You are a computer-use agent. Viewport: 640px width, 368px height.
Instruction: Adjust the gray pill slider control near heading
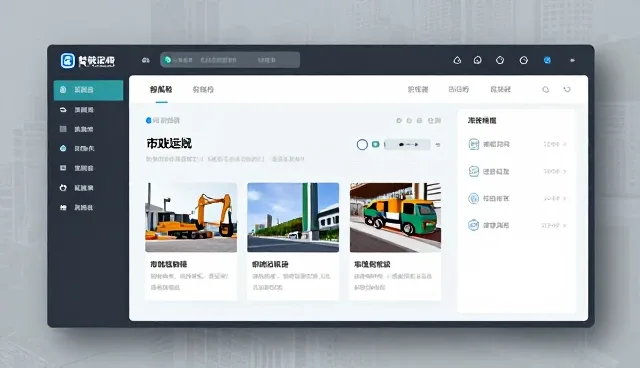pos(407,144)
